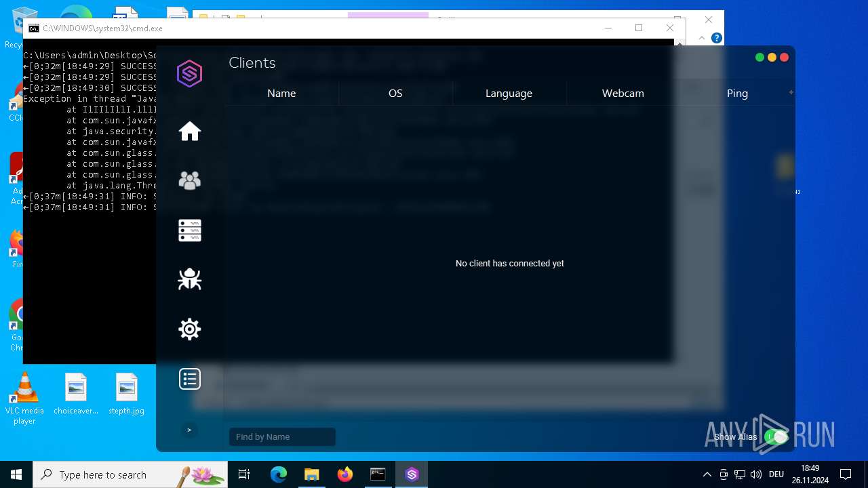Sort clients by Ping column

click(x=737, y=94)
